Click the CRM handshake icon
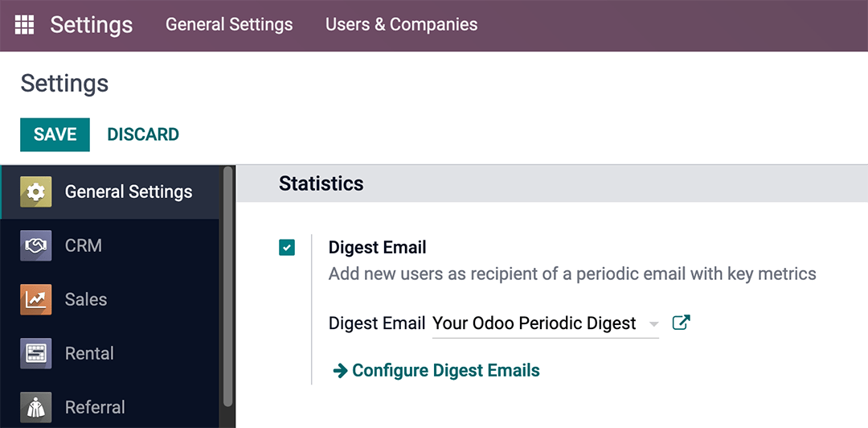 click(x=35, y=245)
